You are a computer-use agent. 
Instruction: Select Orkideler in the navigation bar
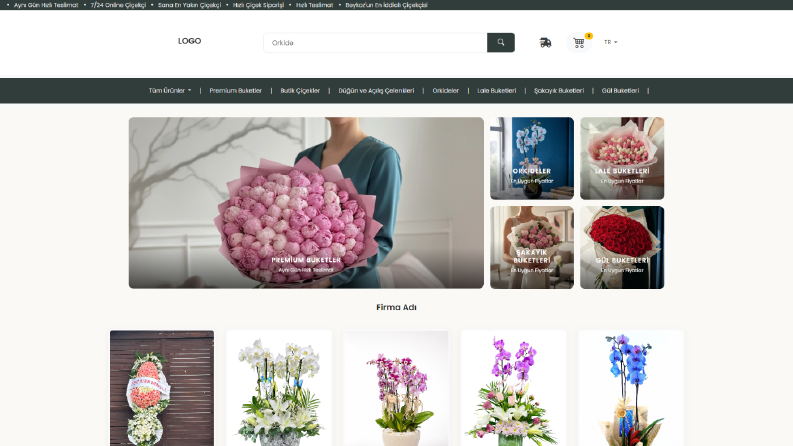446,91
